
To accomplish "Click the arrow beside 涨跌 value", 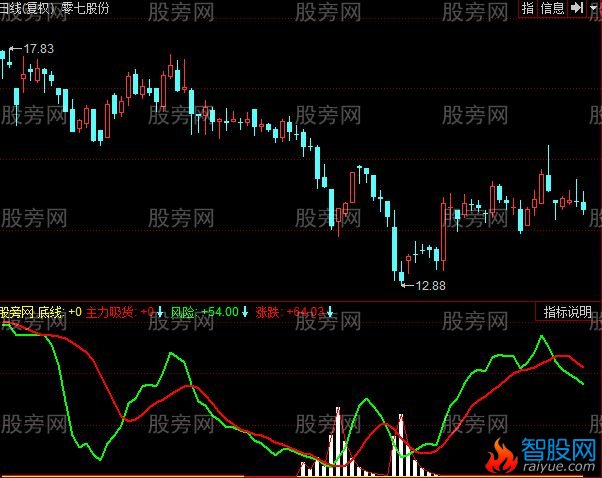I will click(330, 312).
